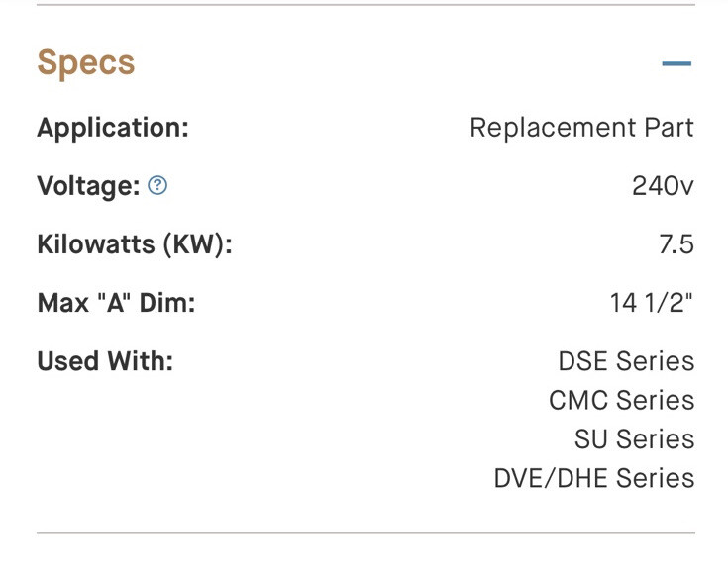This screenshot has width=728, height=580.
Task: Click the Specs section heading
Action: 86,63
